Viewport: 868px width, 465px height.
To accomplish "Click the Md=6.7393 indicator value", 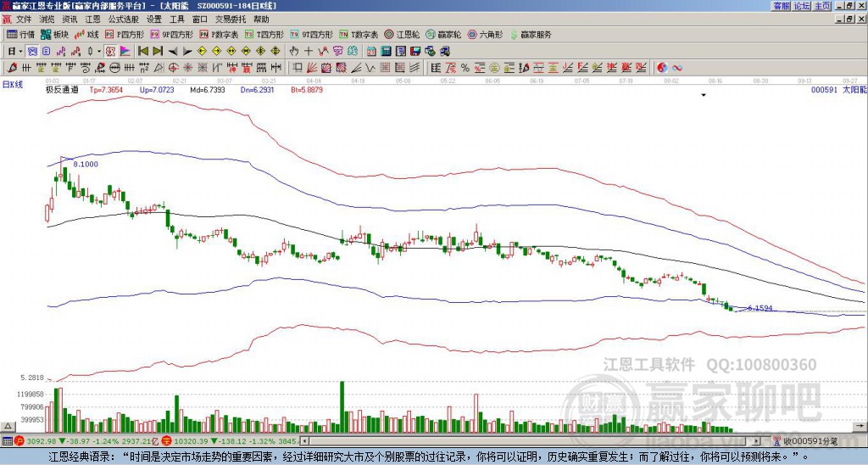I will (207, 89).
